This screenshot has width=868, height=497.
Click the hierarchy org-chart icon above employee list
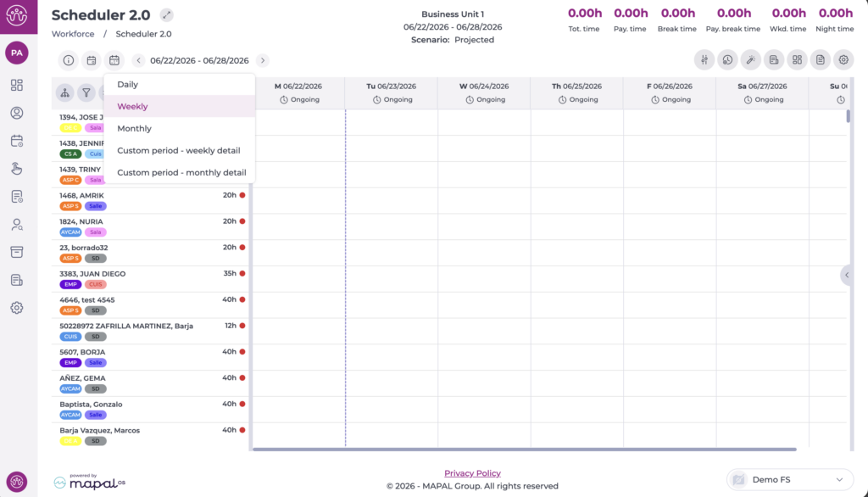coord(64,92)
